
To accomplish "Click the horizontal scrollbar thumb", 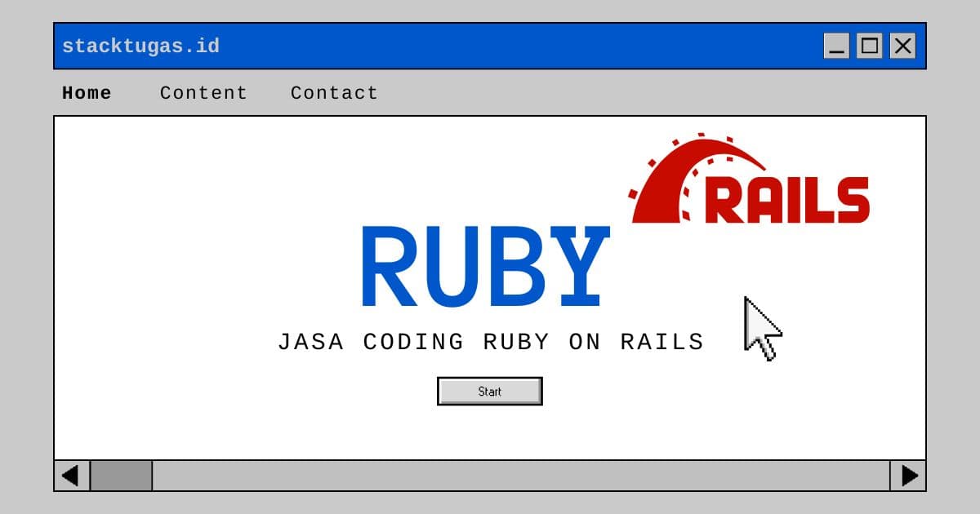I will click(x=121, y=476).
